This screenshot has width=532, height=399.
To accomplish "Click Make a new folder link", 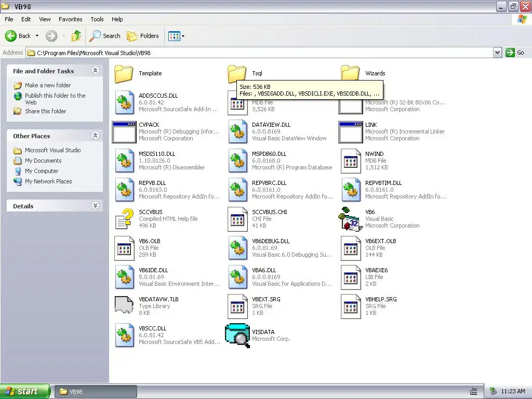I will click(x=48, y=85).
